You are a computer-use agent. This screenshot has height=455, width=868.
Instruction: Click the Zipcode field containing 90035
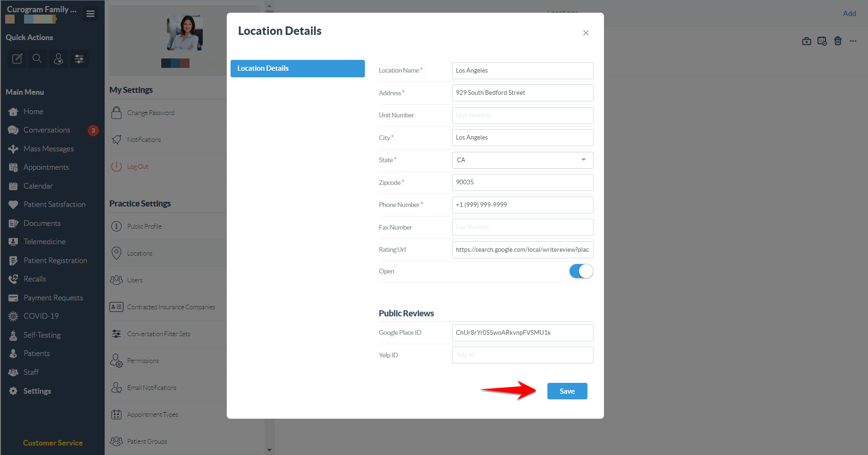(x=522, y=182)
